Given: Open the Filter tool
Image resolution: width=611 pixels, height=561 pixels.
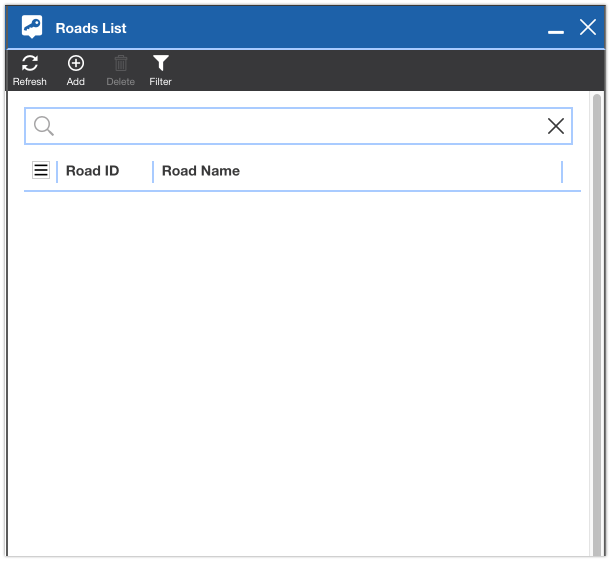Looking at the screenshot, I should click(x=160, y=70).
